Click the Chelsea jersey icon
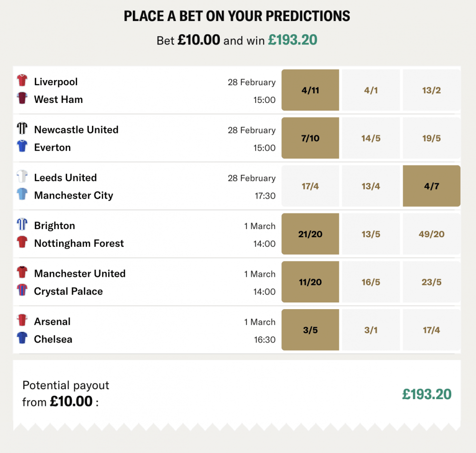This screenshot has width=476, height=453. [22, 339]
